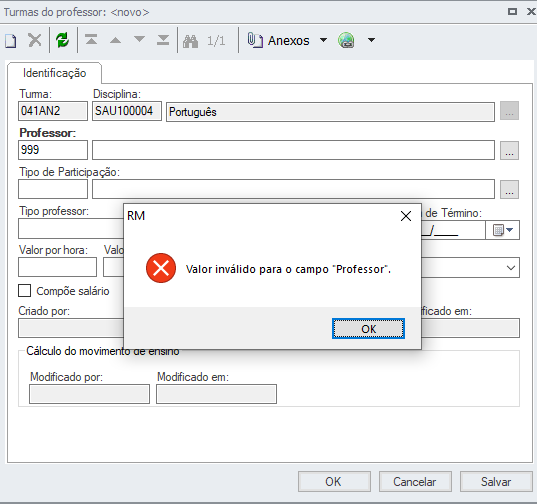Click the Valor por hora field

tap(57, 267)
